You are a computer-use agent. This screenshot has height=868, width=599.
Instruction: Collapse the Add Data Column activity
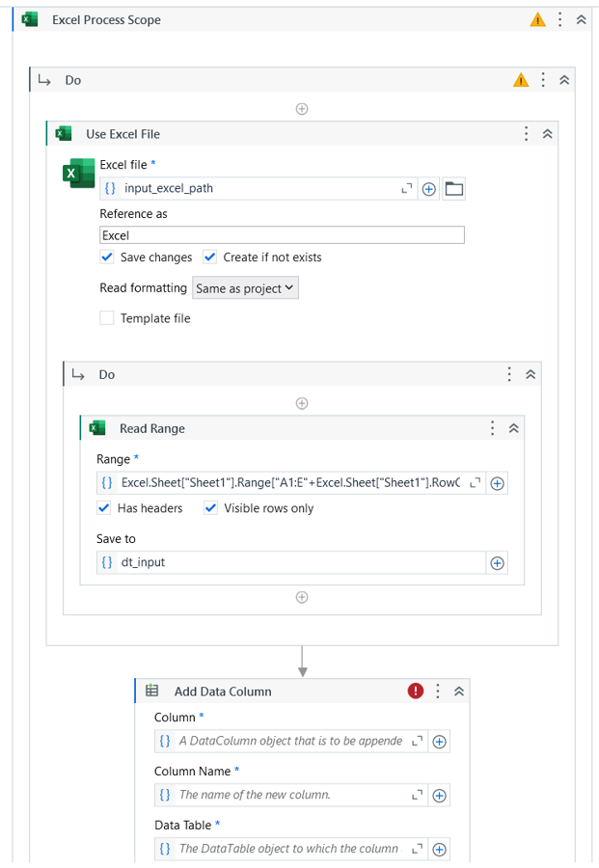[x=459, y=692]
